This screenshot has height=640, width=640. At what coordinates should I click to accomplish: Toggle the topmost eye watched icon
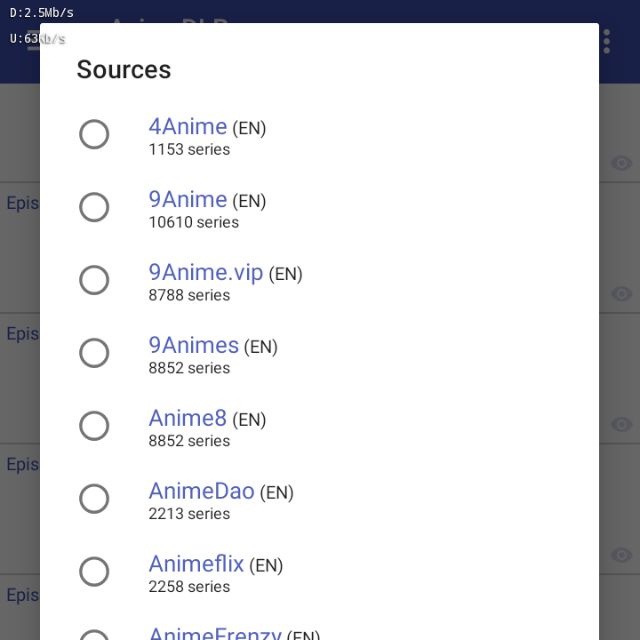coord(621,163)
